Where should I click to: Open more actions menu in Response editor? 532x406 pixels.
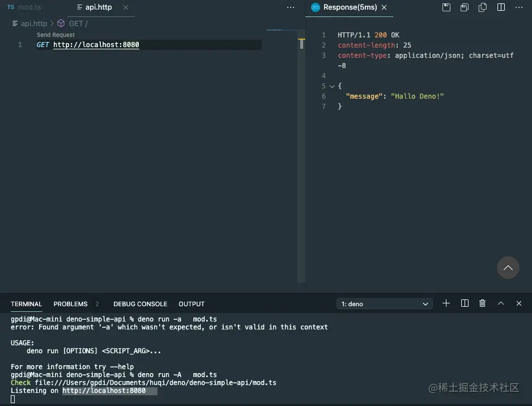pyautogui.click(x=518, y=7)
